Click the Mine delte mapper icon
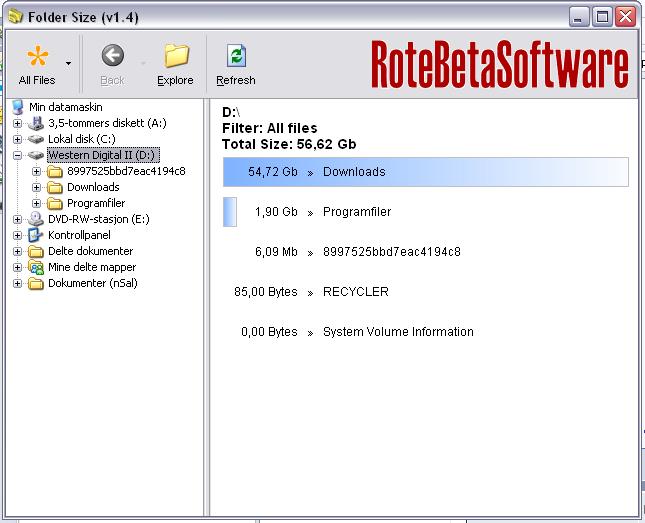This screenshot has width=645, height=523. pos(36,267)
